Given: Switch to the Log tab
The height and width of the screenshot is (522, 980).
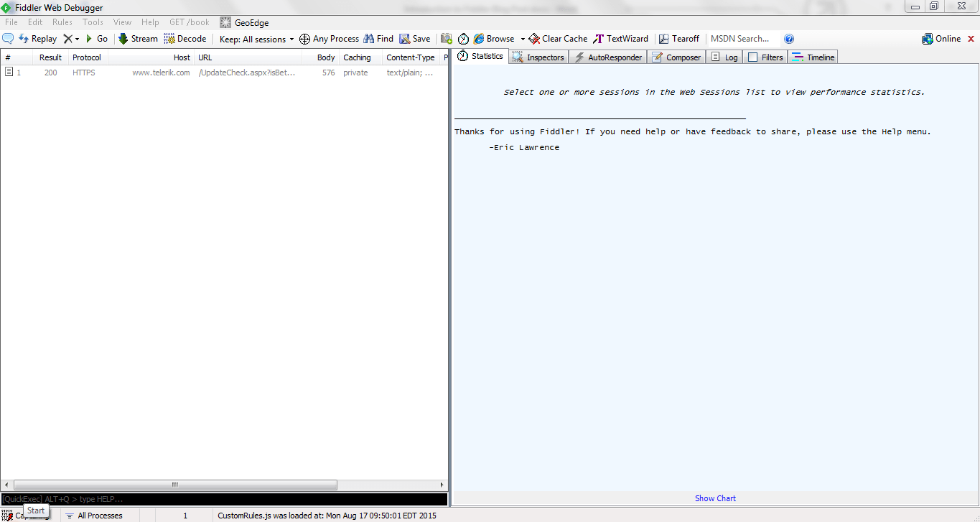Looking at the screenshot, I should point(724,57).
